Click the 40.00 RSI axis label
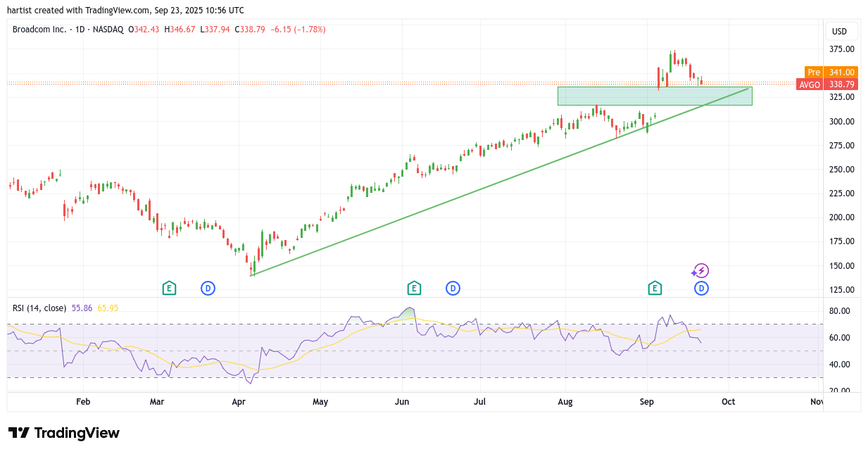 [x=840, y=365]
